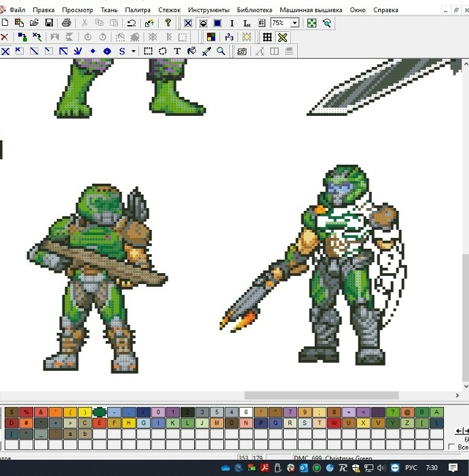Select the magnifier zoom tool
This screenshot has width=469, height=476.
coord(221,52)
